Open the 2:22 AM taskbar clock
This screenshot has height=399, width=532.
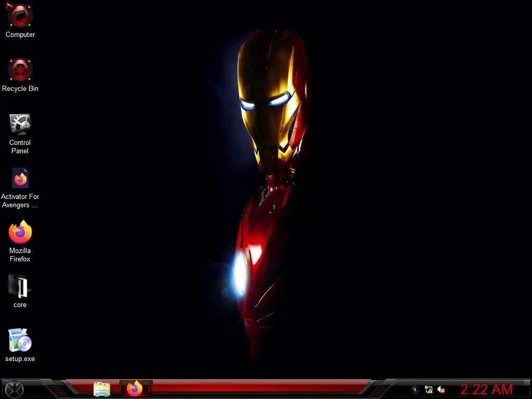click(x=486, y=389)
